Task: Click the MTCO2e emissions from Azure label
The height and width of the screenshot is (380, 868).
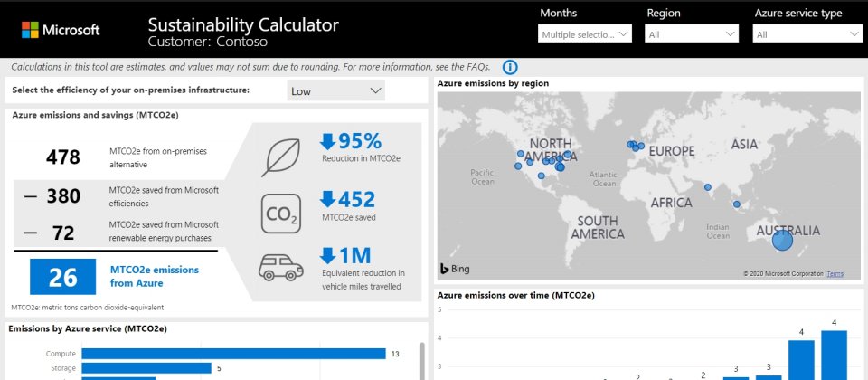Action: pyautogui.click(x=155, y=277)
